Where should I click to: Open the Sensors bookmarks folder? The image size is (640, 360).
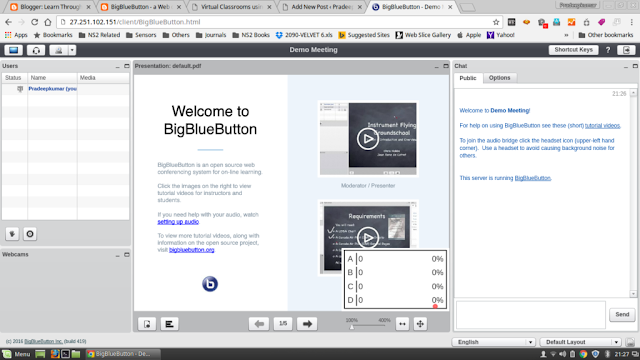click(x=141, y=35)
